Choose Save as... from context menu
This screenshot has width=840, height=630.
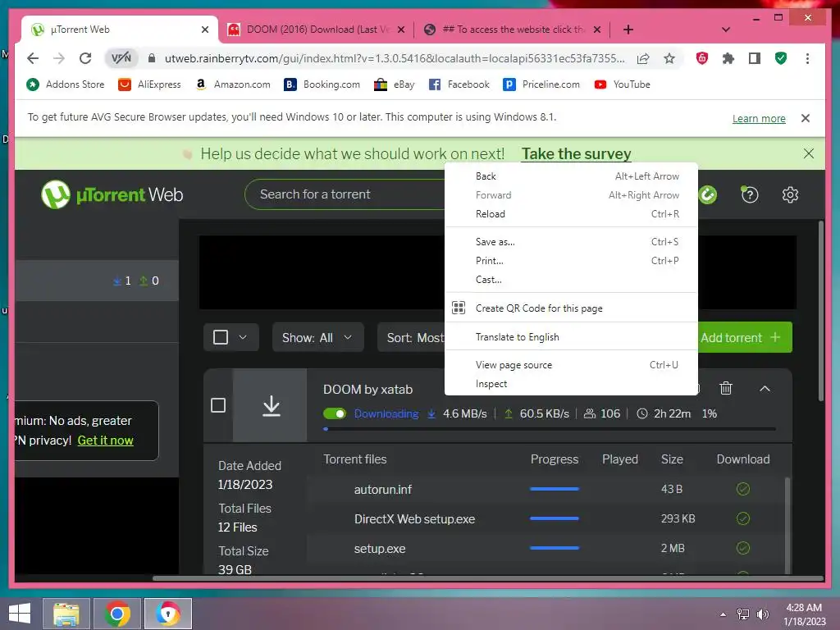pyautogui.click(x=571, y=242)
